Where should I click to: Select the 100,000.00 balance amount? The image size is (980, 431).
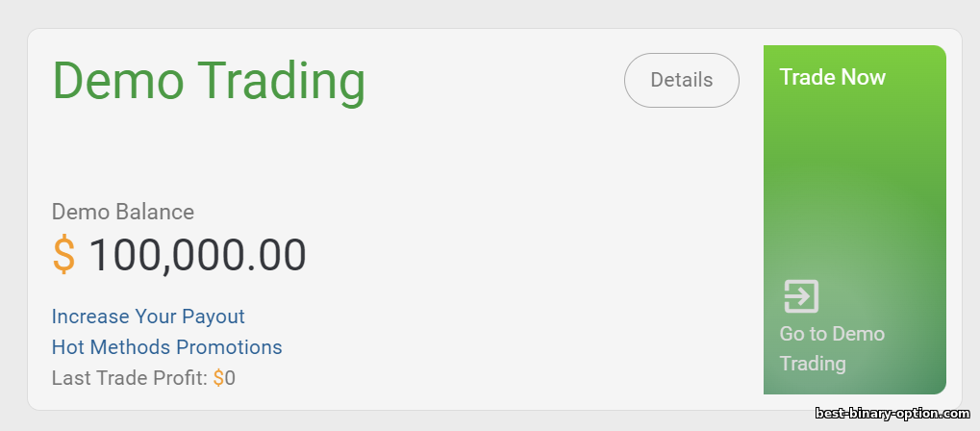point(197,256)
